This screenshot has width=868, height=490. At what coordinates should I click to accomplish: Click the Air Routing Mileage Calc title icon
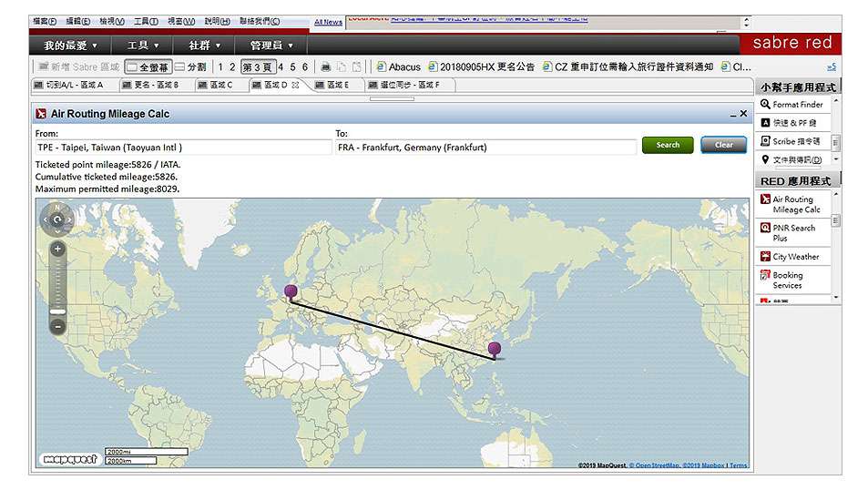[41, 114]
